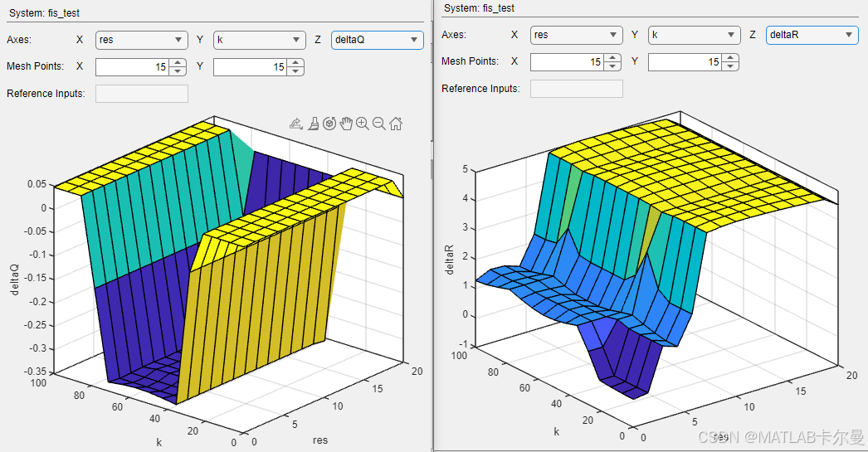Click 'Axes:' label in deltaQ panel
Screen dimensions: 868x452
(19, 40)
